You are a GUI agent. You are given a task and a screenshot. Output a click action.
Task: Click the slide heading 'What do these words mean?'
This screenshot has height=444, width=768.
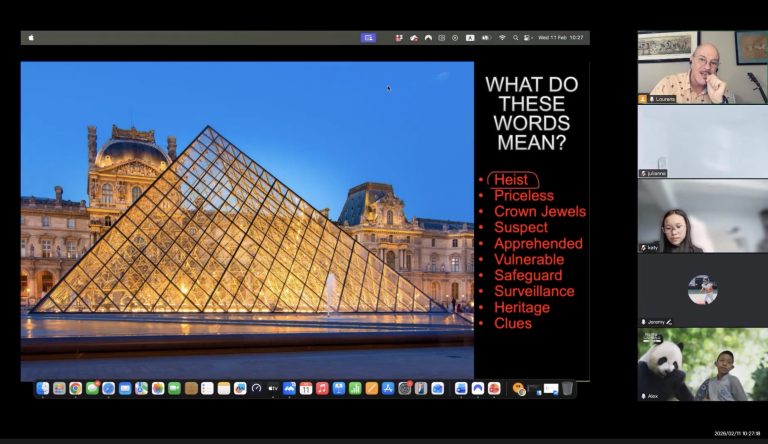(x=531, y=113)
